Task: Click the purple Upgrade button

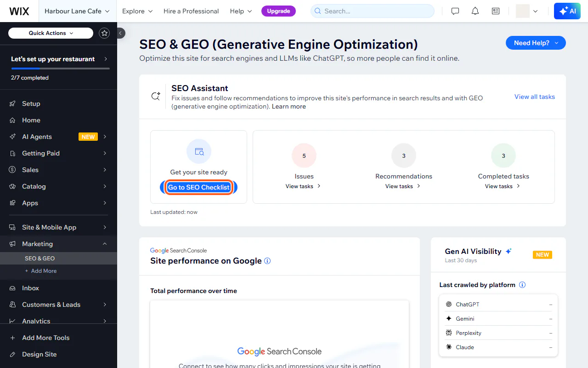Action: (278, 11)
